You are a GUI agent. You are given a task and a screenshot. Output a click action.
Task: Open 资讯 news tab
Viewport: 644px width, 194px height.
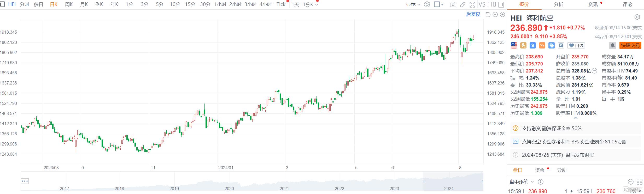coord(593,4)
